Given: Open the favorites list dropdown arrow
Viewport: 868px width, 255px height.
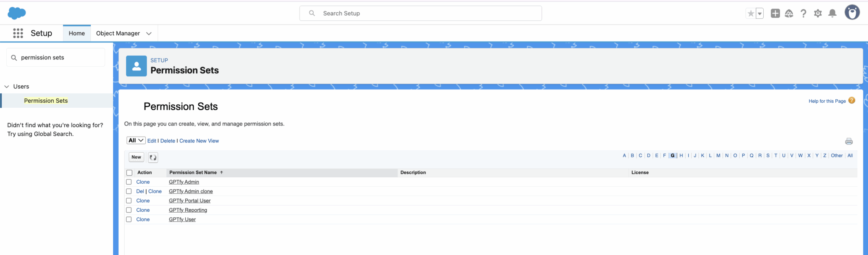Looking at the screenshot, I should click(x=760, y=14).
